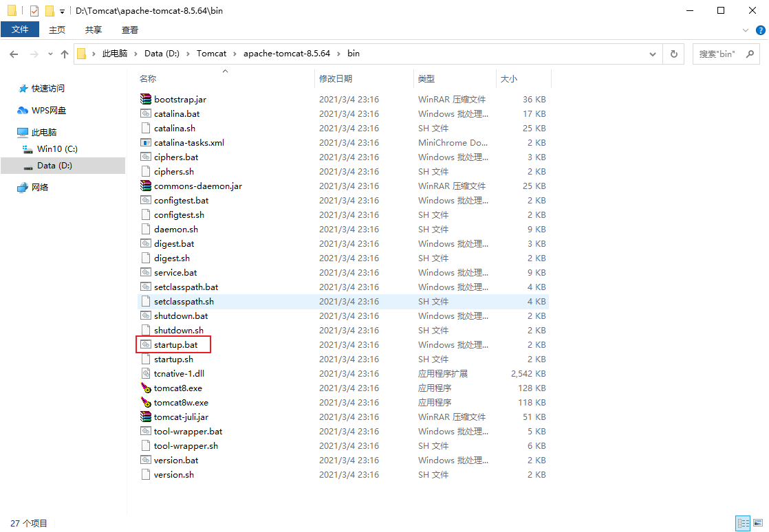Select the ciphers.sh file name
Screen dimensions: 769x532
(173, 171)
